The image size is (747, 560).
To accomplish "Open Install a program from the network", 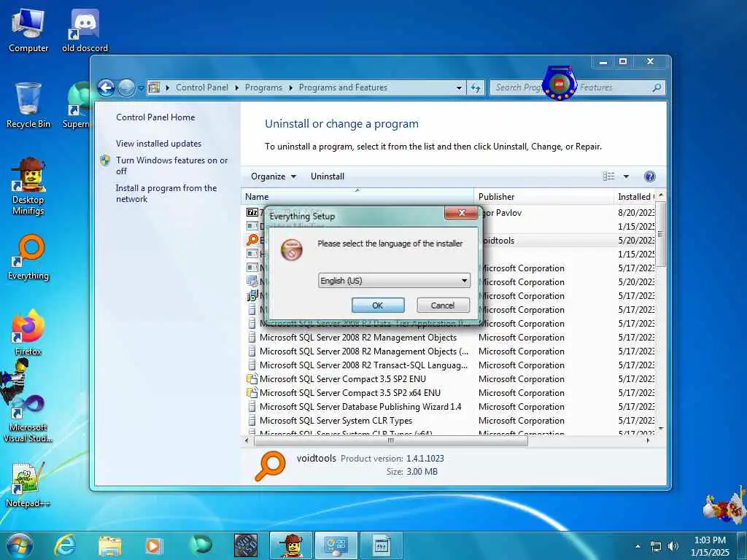I will [x=166, y=193].
